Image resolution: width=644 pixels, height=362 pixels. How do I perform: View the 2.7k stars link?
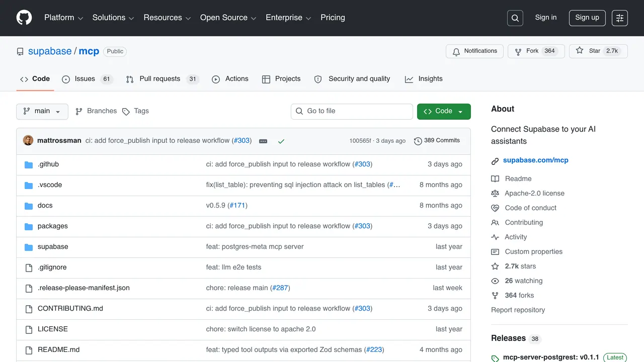(x=514, y=266)
